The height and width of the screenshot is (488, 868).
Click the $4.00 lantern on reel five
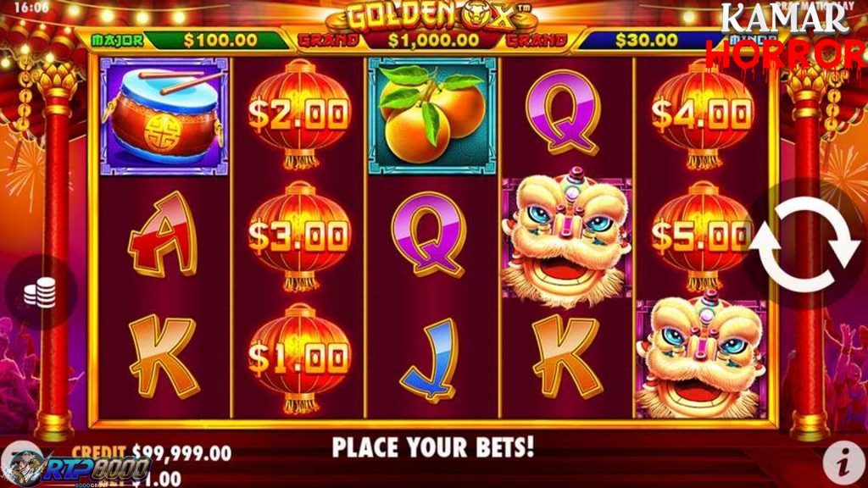[702, 114]
